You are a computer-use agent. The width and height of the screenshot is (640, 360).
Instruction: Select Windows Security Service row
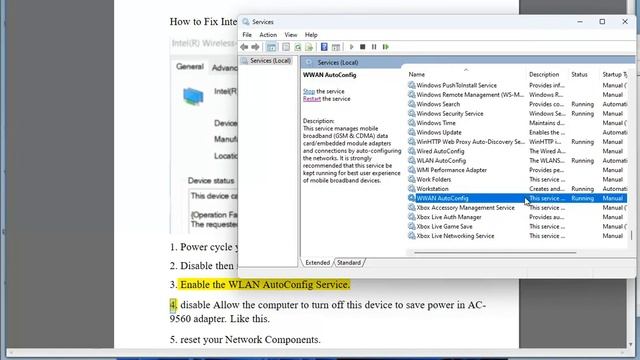tap(517, 113)
